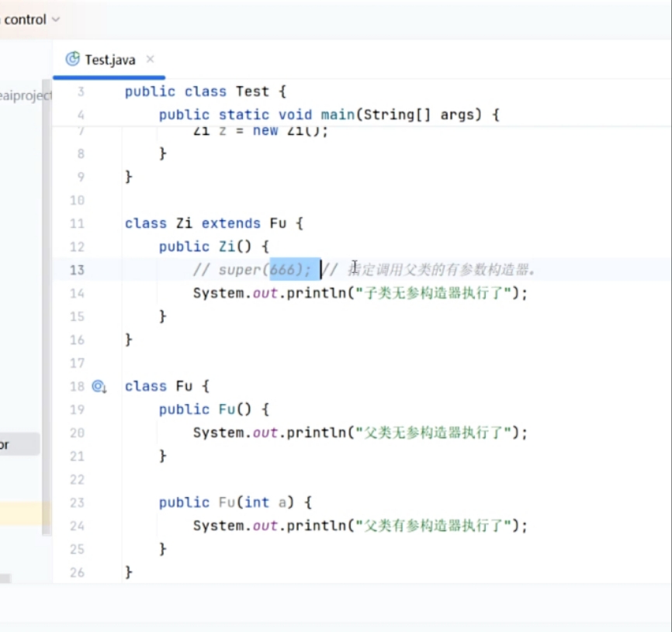Click the Java class icon on Test.java tab

coord(72,59)
